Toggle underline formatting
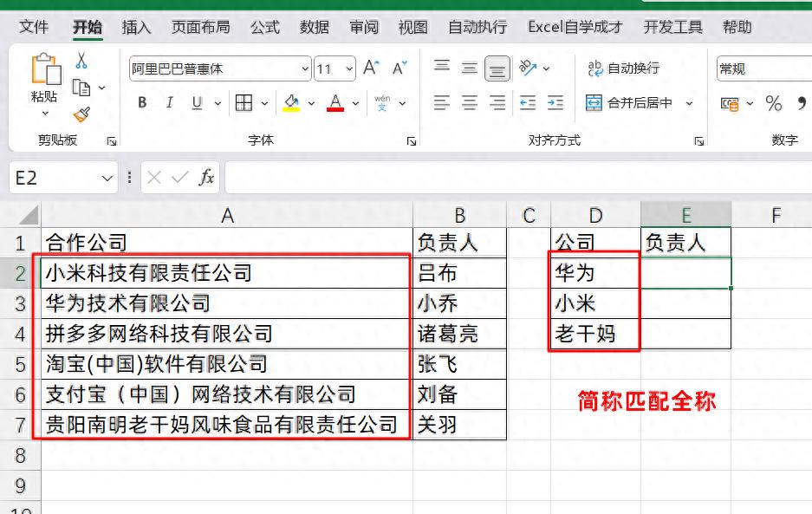Screen dimensions: 812x514 [197, 102]
